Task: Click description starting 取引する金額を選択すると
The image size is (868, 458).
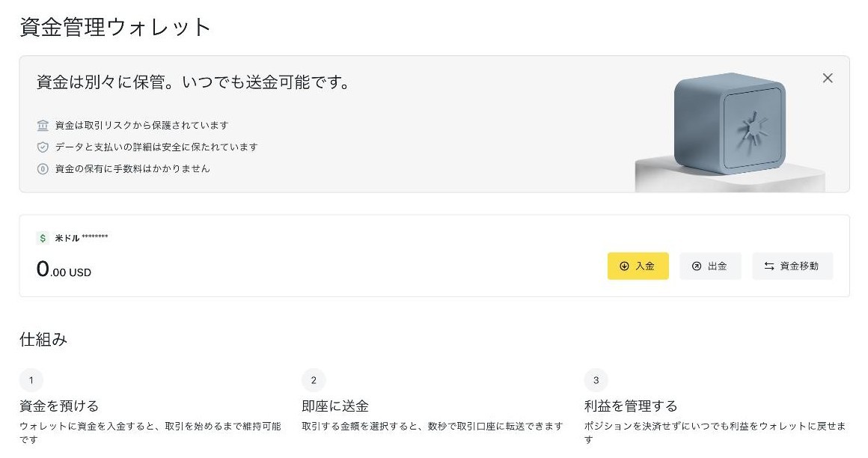Action: point(433,426)
